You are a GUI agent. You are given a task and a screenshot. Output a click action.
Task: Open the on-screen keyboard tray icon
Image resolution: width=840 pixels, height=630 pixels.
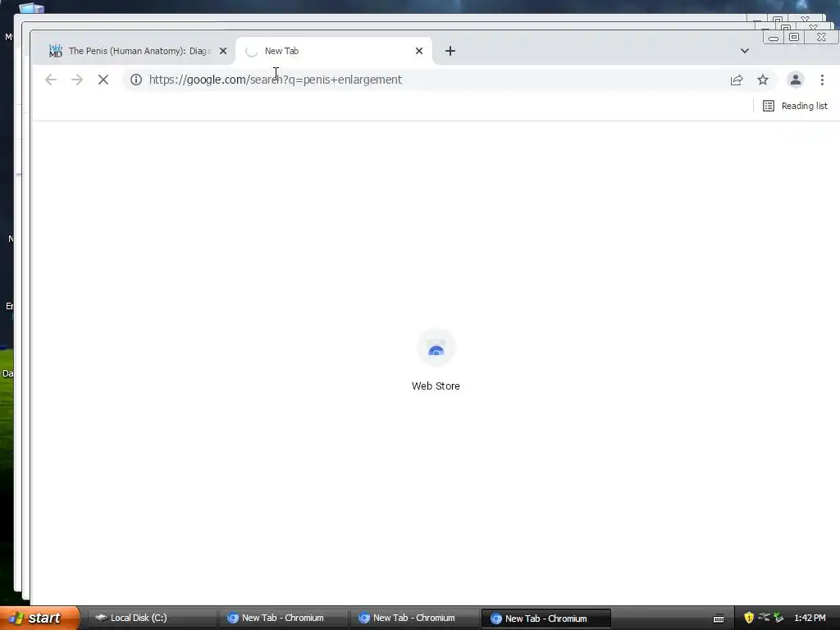719,619
